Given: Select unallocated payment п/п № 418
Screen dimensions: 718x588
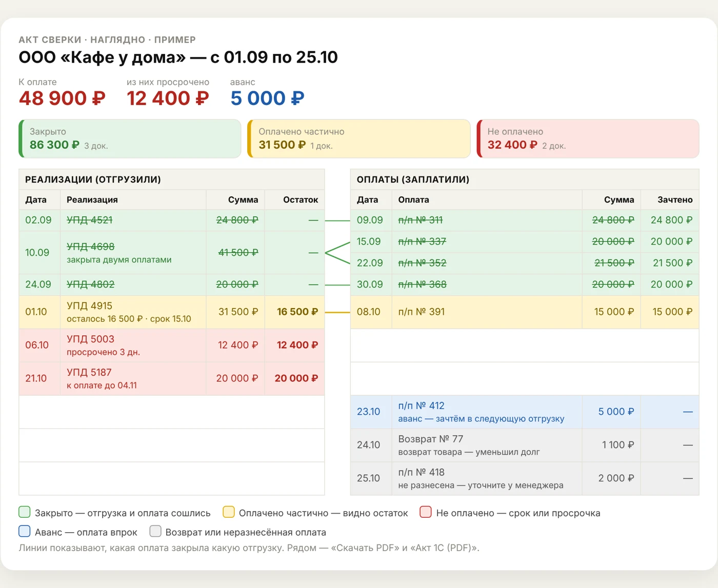Looking at the screenshot, I should (x=525, y=478).
